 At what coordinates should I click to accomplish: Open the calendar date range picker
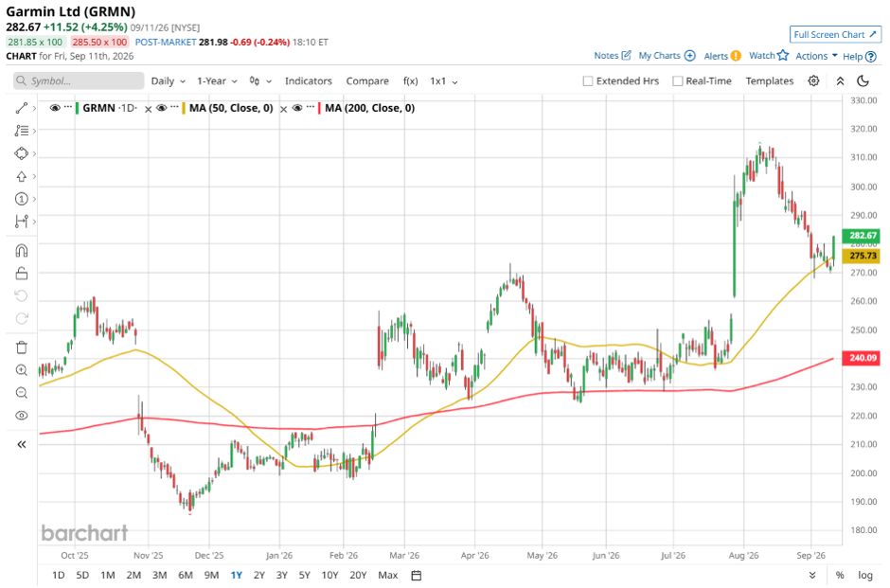pyautogui.click(x=416, y=575)
